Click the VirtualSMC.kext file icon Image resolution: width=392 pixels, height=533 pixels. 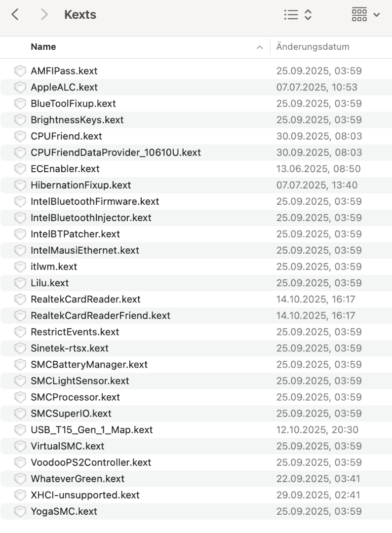20,446
